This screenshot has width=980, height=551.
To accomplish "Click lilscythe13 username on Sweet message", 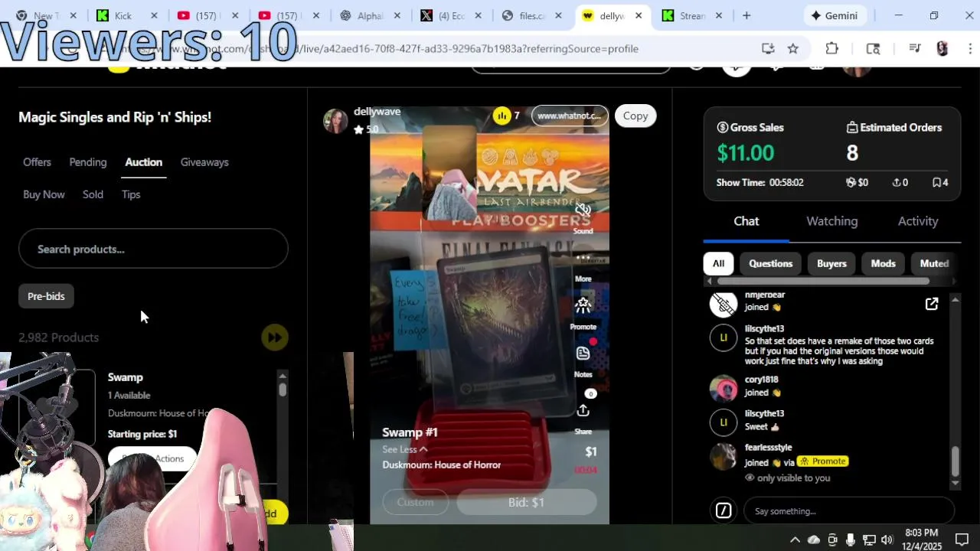I will (x=764, y=413).
